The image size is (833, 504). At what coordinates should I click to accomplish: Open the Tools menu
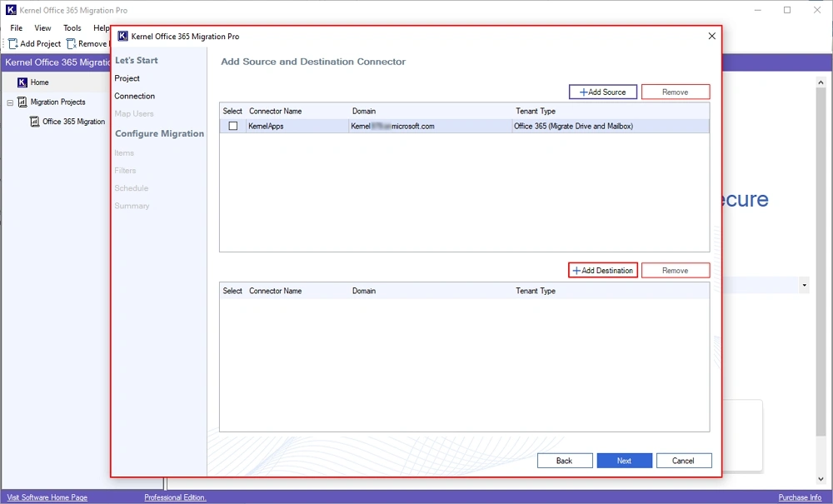pyautogui.click(x=72, y=28)
